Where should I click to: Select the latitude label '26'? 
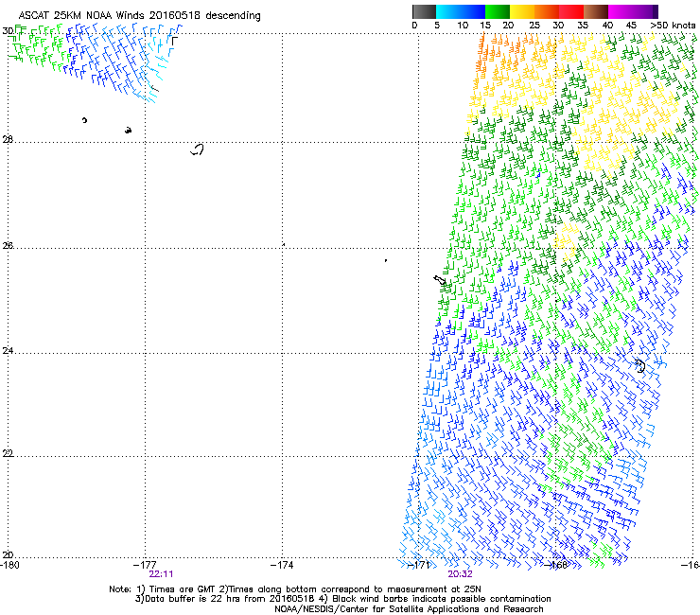coord(8,246)
